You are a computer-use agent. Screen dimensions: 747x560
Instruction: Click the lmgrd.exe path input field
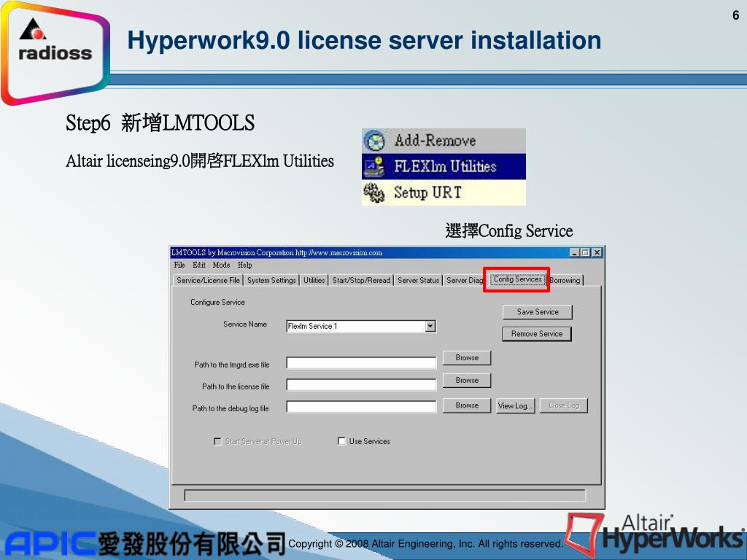(361, 363)
